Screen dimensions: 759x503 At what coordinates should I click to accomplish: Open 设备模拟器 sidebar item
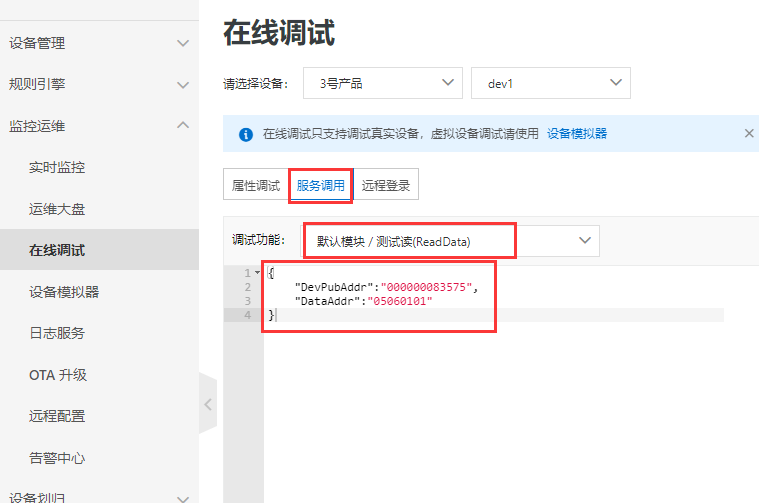(x=64, y=292)
